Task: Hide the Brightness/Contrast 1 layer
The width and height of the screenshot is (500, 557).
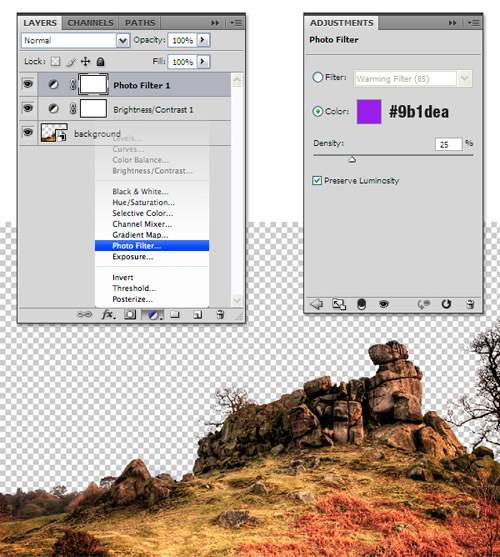Action: click(x=28, y=108)
